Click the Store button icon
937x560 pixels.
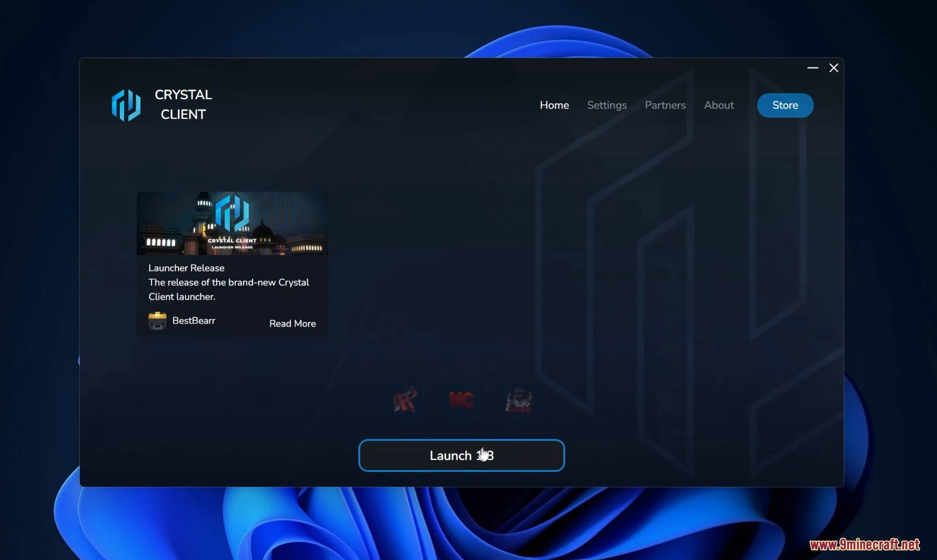tap(785, 105)
